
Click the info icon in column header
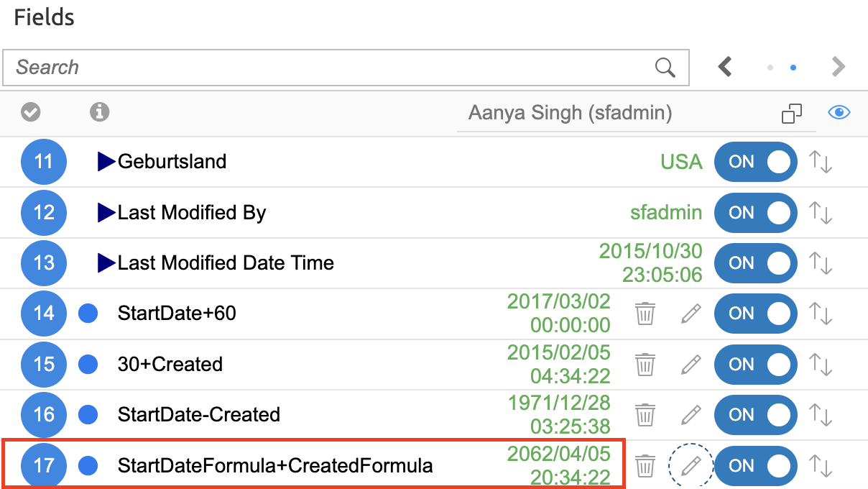coord(99,111)
